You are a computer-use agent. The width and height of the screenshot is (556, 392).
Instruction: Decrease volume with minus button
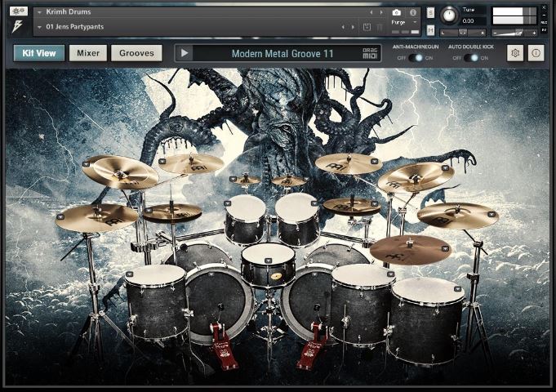[495, 33]
